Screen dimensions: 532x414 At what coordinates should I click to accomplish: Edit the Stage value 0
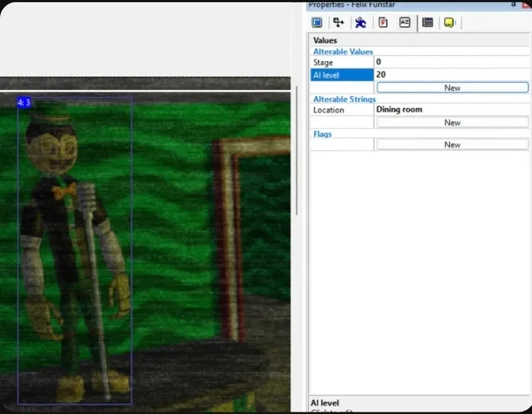452,62
